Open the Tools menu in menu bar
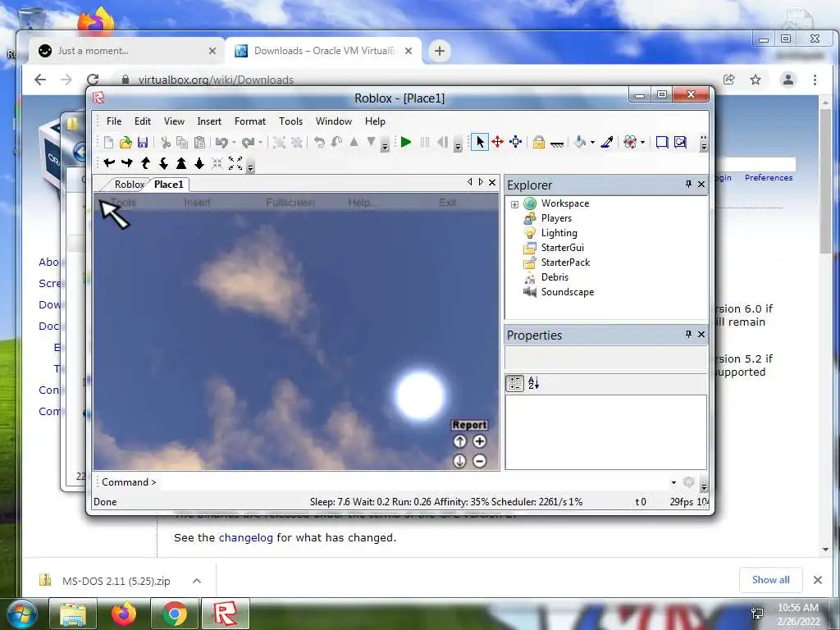Viewport: 840px width, 630px height. (x=291, y=121)
